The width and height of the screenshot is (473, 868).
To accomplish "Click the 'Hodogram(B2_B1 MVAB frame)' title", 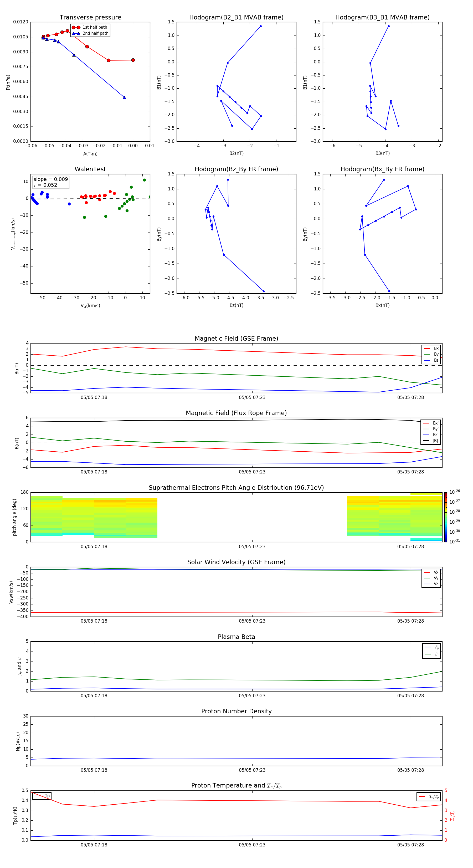I will 236,17.
